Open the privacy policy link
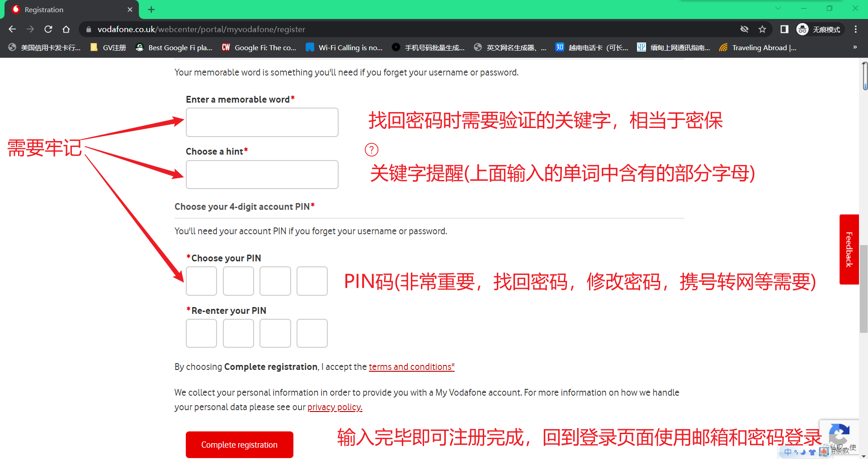This screenshot has width=868, height=459. [335, 407]
